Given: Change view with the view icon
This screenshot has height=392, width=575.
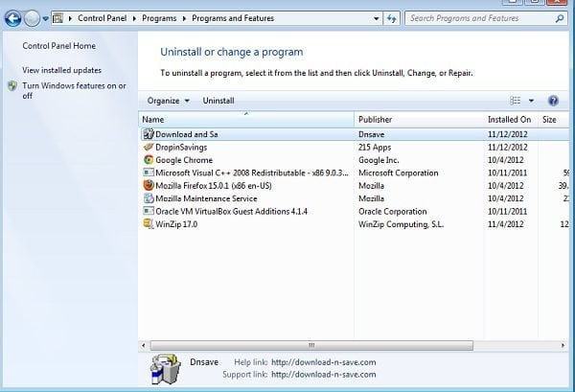Looking at the screenshot, I should click(x=516, y=101).
